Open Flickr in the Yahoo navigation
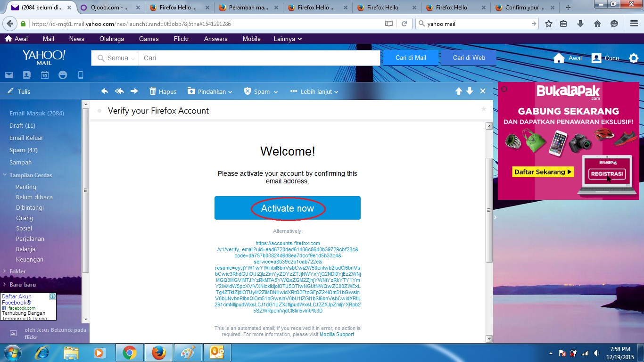Viewport: 644px width, 362px height. coord(182,39)
